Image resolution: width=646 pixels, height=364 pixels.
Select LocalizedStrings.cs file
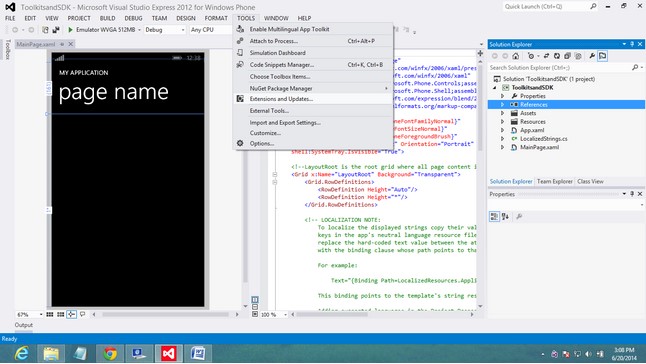coord(543,139)
